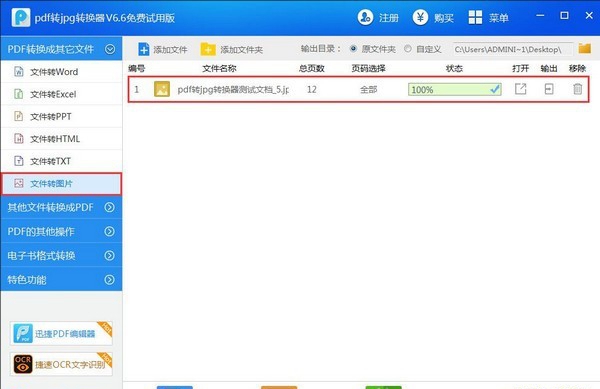Choose 文件转HTML in the sidebar

(61, 138)
